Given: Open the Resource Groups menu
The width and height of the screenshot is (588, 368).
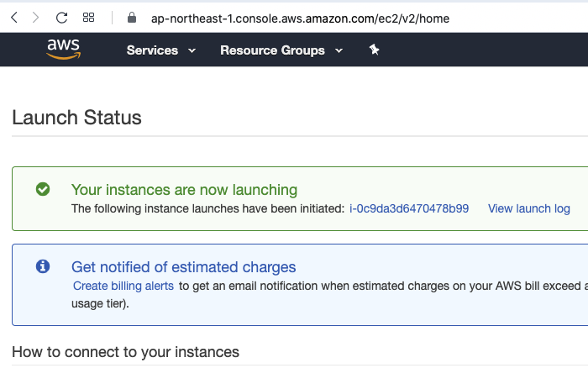Looking at the screenshot, I should click(x=272, y=50).
